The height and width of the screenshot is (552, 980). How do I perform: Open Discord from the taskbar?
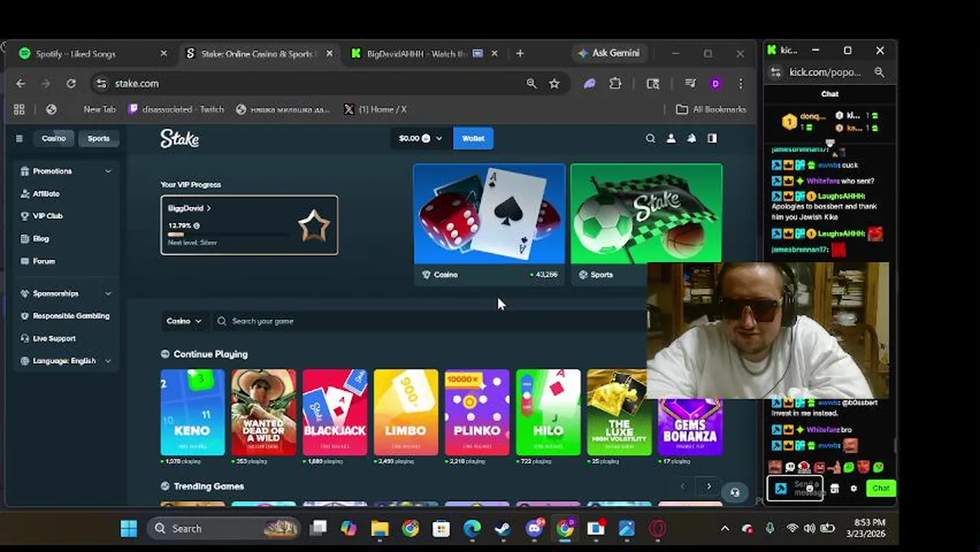[534, 528]
